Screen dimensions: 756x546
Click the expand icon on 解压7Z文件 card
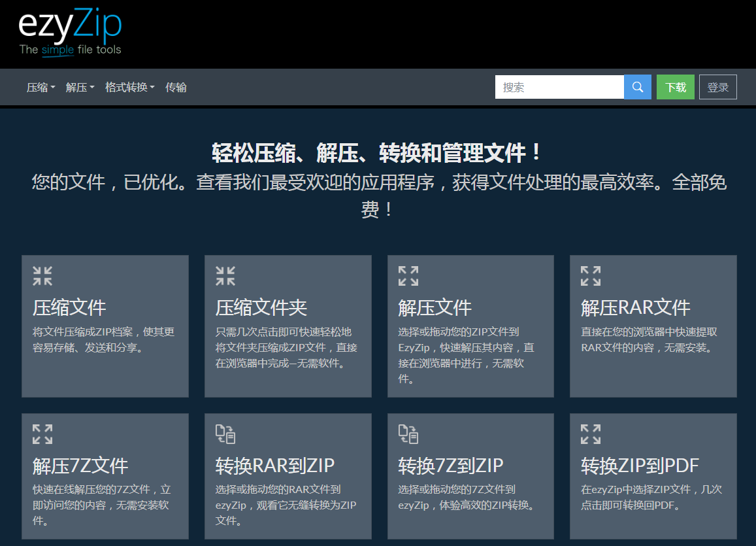coord(42,434)
